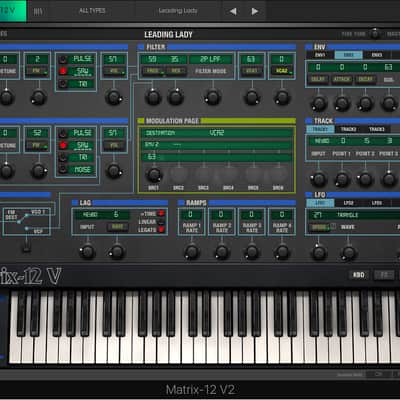Toggle PULSE waveform on the upper oscillator

[63, 59]
